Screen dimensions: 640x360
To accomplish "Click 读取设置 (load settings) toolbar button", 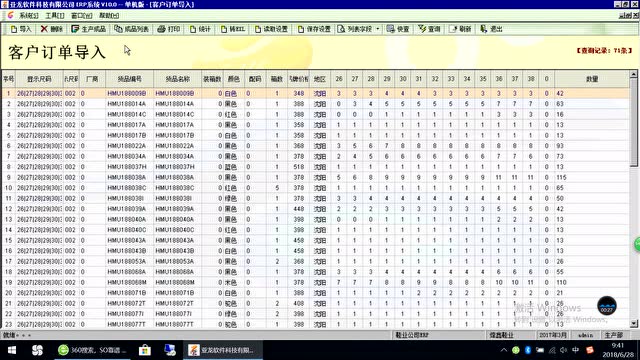I will [x=271, y=29].
